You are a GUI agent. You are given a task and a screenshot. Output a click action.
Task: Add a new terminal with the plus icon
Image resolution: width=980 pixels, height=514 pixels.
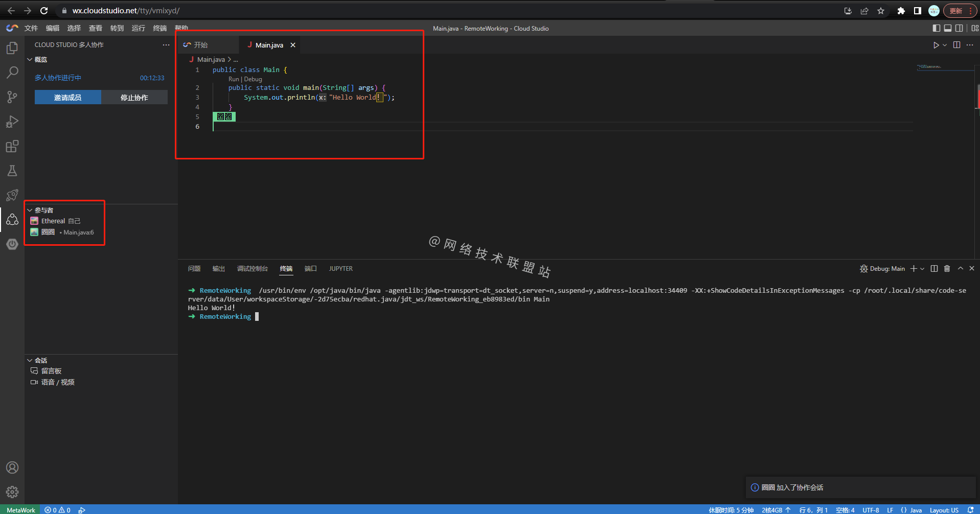(914, 268)
